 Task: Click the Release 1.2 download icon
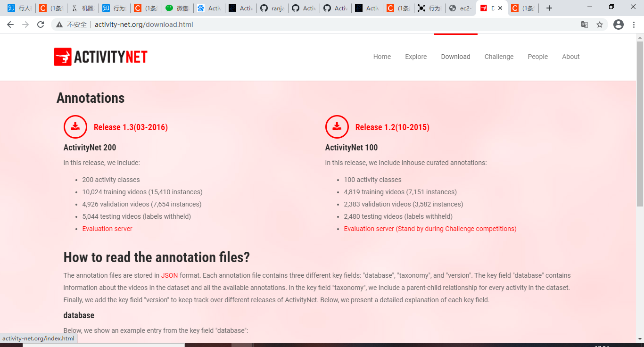coord(337,126)
